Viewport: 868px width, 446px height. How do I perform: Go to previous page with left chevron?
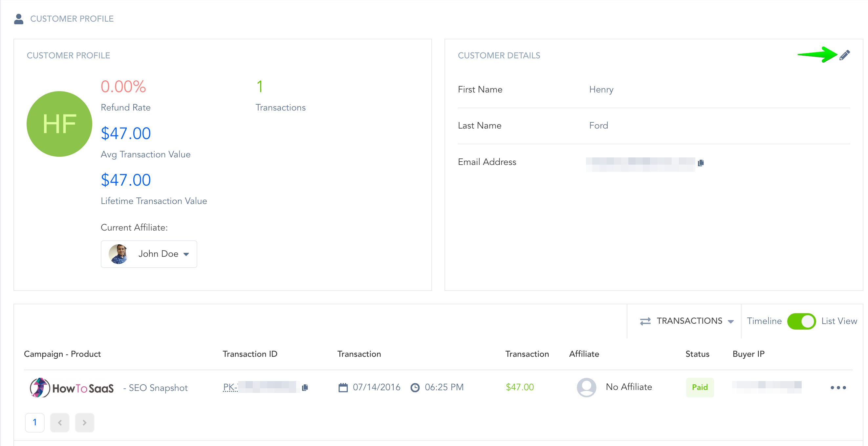[60, 422]
